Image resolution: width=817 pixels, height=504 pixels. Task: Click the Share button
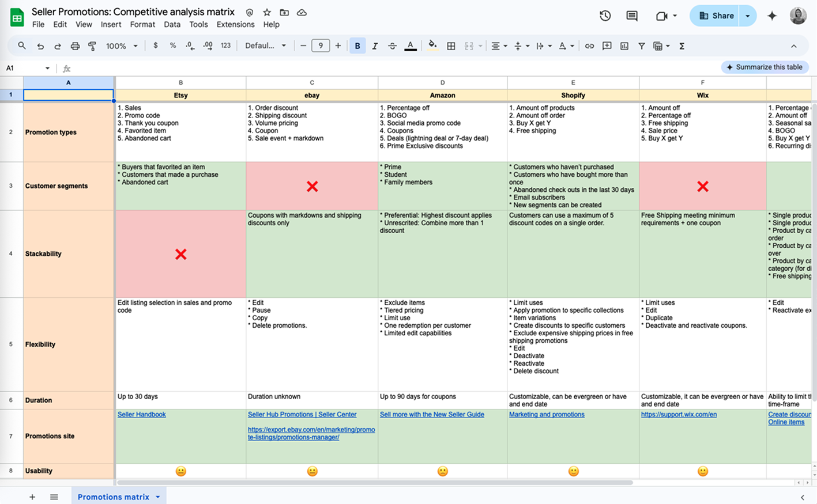(715, 16)
